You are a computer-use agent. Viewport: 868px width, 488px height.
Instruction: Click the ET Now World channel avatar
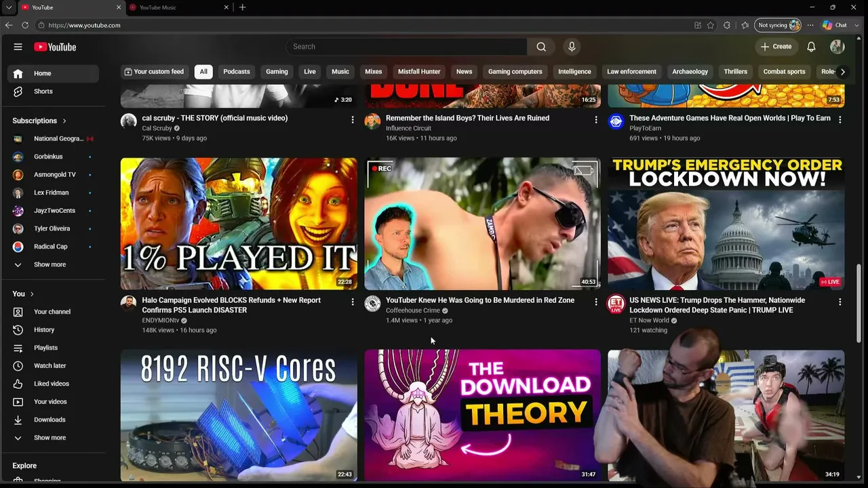point(616,303)
